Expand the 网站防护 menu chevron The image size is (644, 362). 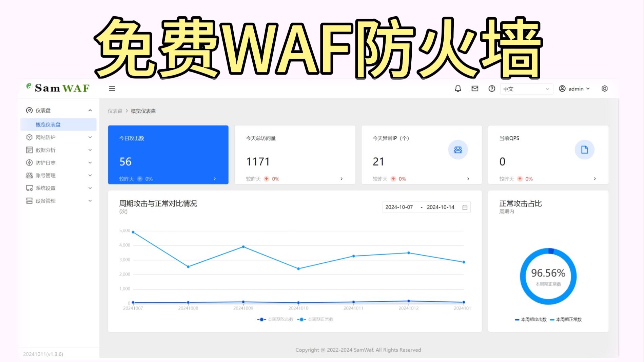[90, 137]
